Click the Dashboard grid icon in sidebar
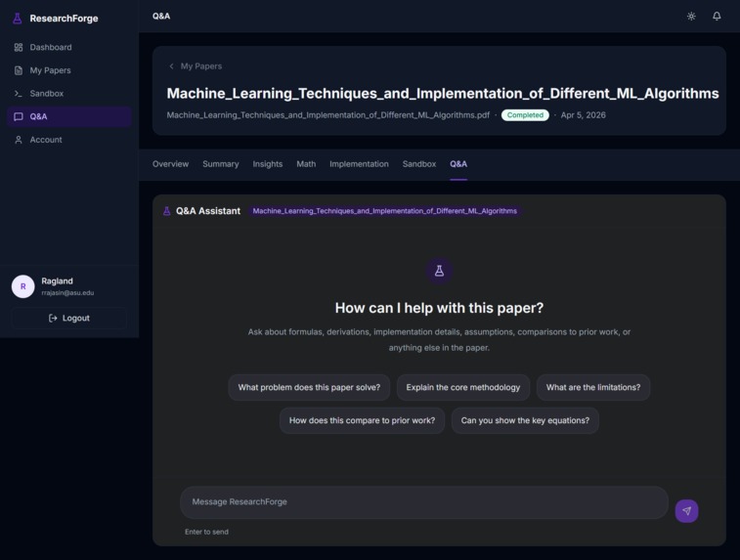 (19, 47)
